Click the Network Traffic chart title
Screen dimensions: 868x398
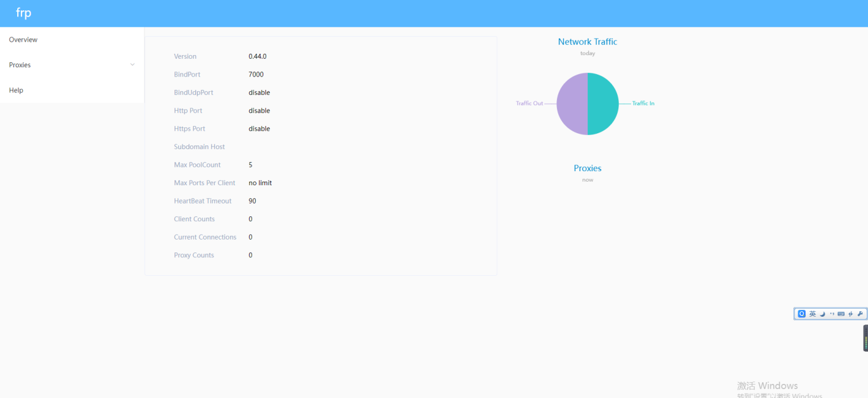click(587, 42)
